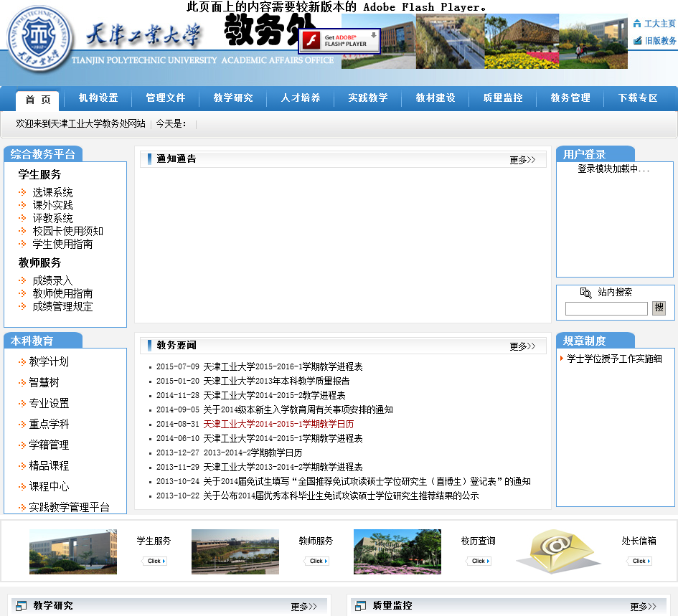This screenshot has height=616, width=678.
Task: Click the magnifier icon beside 站内搜索
Action: click(585, 293)
